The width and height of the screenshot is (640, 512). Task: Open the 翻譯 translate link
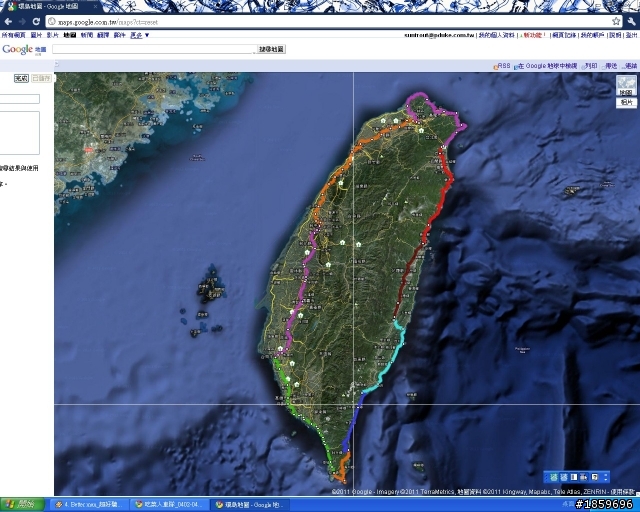tap(103, 35)
